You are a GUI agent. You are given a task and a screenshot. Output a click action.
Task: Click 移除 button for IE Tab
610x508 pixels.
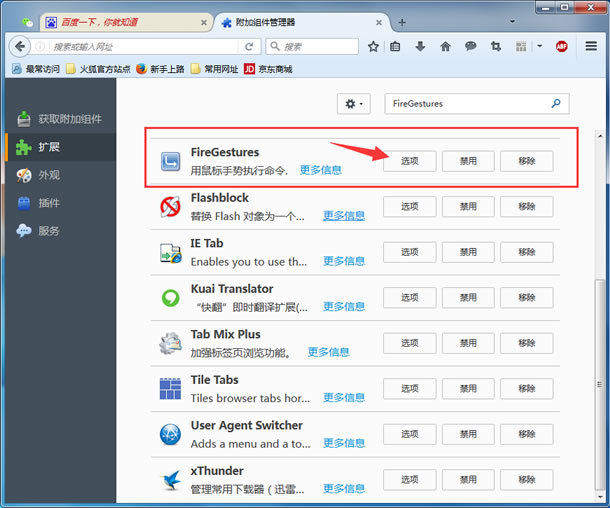click(526, 252)
